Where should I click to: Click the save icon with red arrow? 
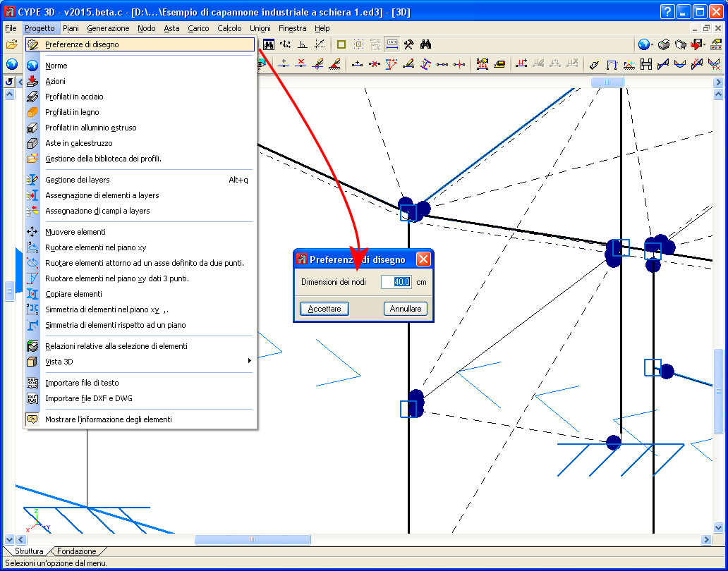[696, 44]
